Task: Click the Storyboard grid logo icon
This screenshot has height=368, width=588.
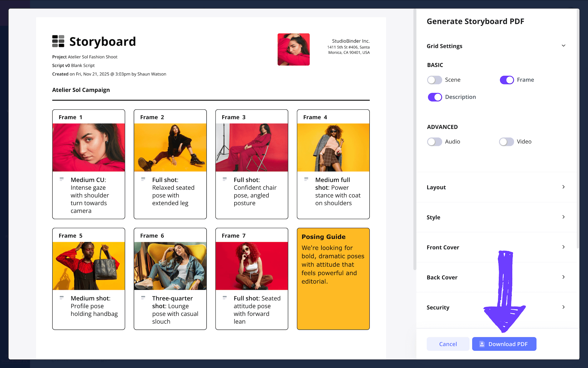Action: click(58, 41)
